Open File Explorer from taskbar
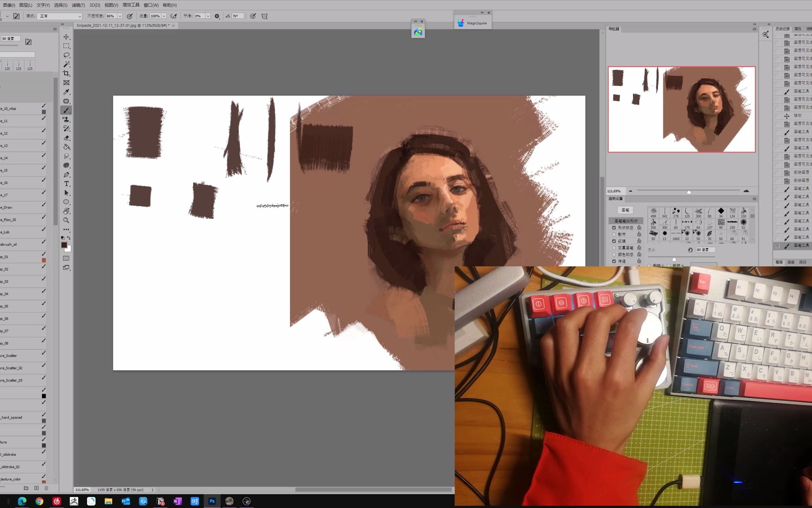 [x=109, y=501]
